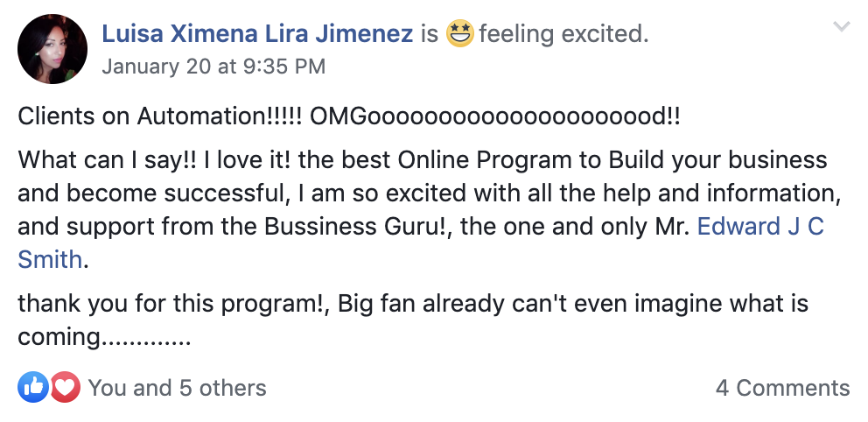This screenshot has width=868, height=422.
Task: Open the tagged "Edward J C" profile link
Action: pos(760,227)
